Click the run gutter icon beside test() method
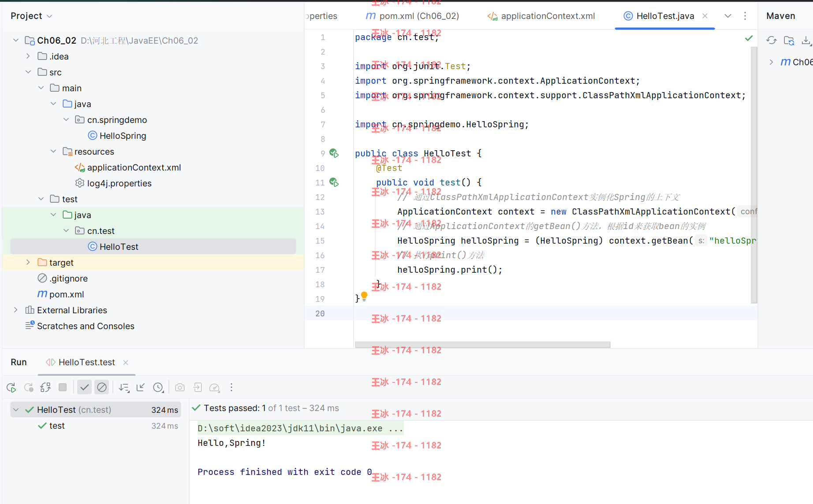The width and height of the screenshot is (813, 504). coord(334,182)
